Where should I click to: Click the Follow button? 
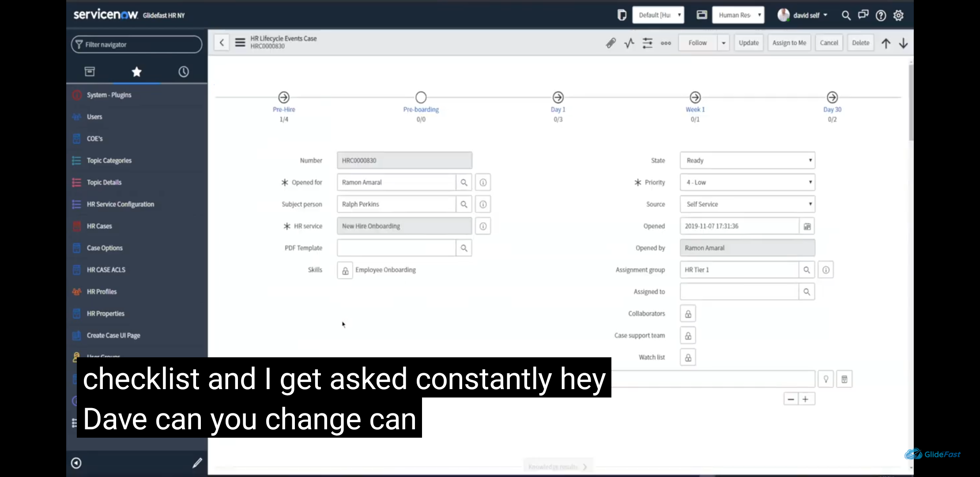(x=697, y=43)
